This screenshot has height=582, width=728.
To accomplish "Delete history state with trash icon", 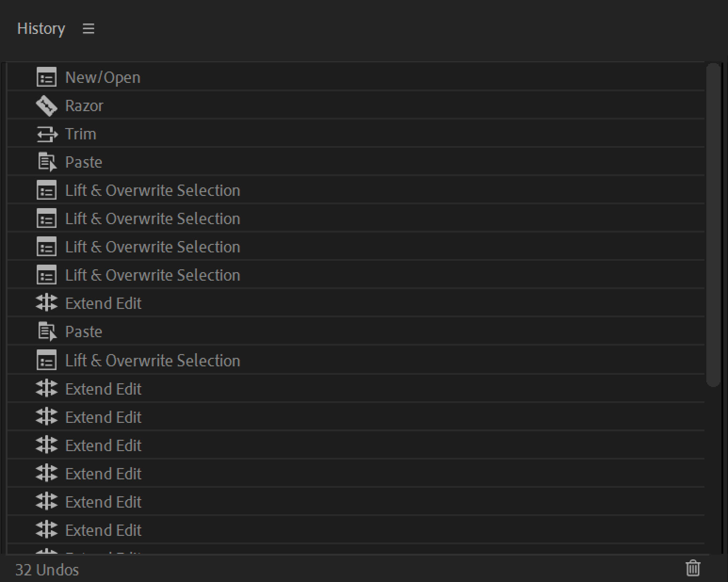I will (693, 568).
